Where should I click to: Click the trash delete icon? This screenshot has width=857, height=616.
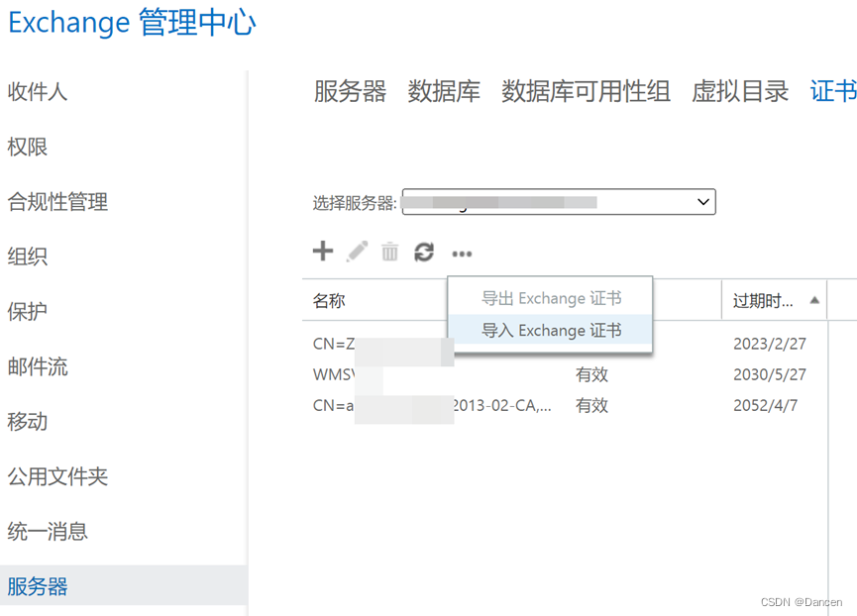point(389,252)
